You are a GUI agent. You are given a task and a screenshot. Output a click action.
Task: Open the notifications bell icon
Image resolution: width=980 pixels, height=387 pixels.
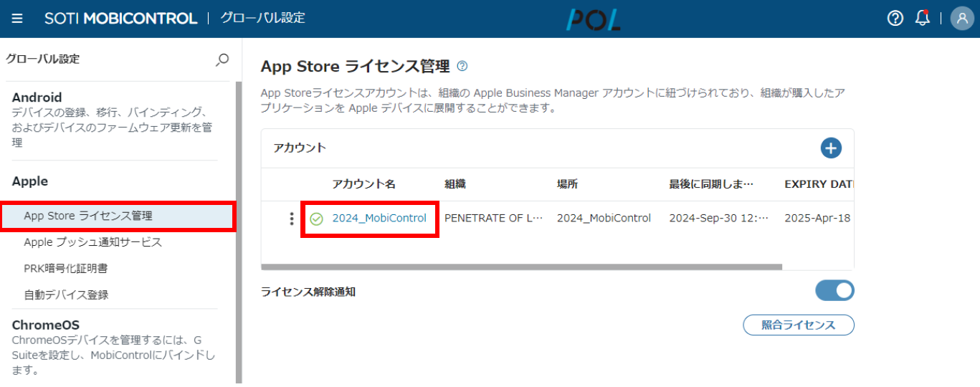click(923, 19)
